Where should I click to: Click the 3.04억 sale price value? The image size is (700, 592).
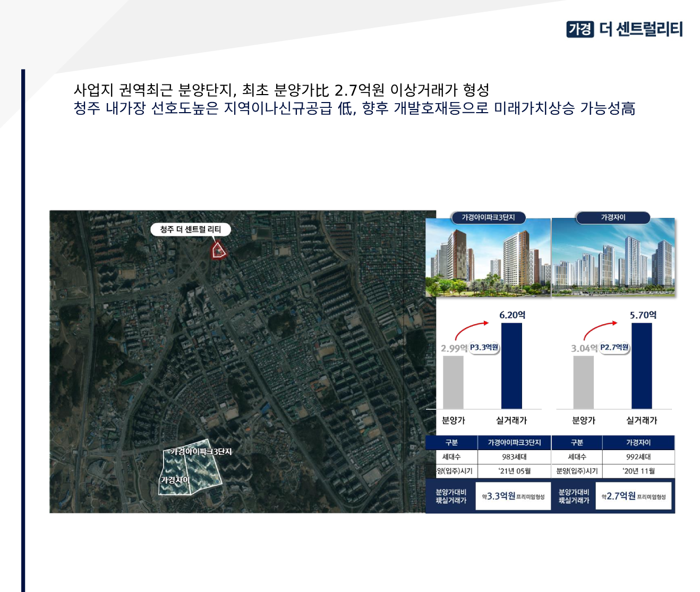click(584, 349)
